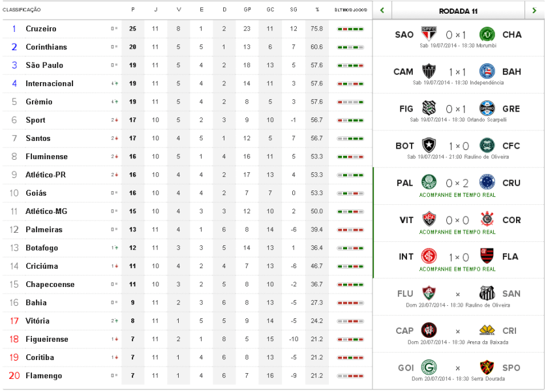Image resolution: width=548 pixels, height=392 pixels.
Task: Sort table by the P points column
Action: (133, 10)
